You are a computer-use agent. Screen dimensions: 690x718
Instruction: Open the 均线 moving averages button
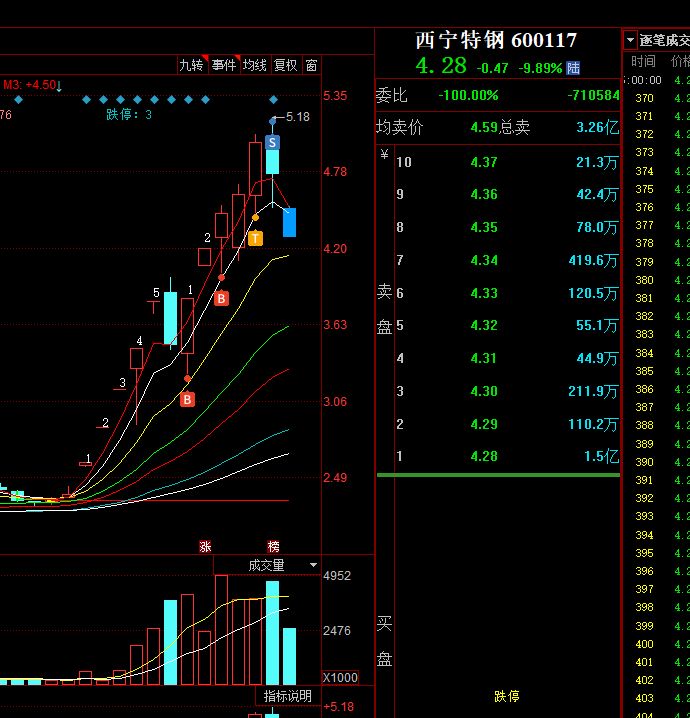pyautogui.click(x=255, y=65)
